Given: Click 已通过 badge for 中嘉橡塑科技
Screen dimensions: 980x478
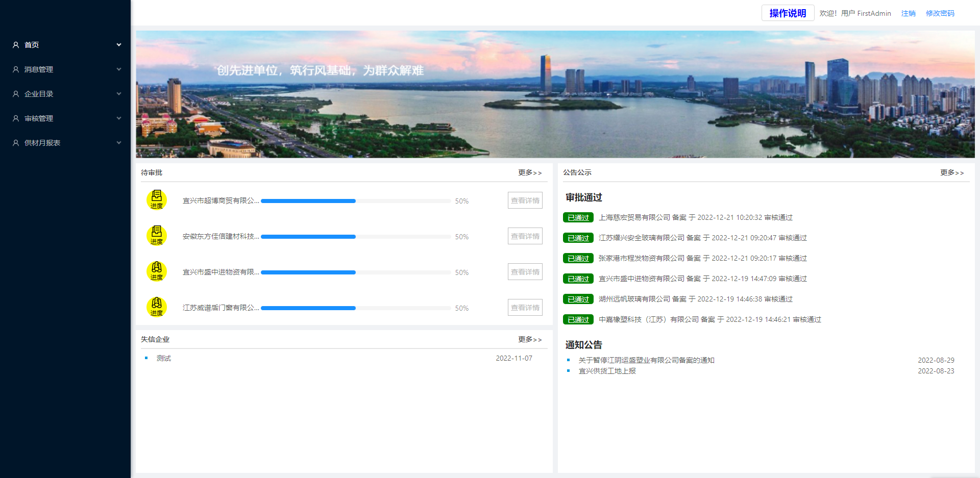Looking at the screenshot, I should tap(578, 319).
